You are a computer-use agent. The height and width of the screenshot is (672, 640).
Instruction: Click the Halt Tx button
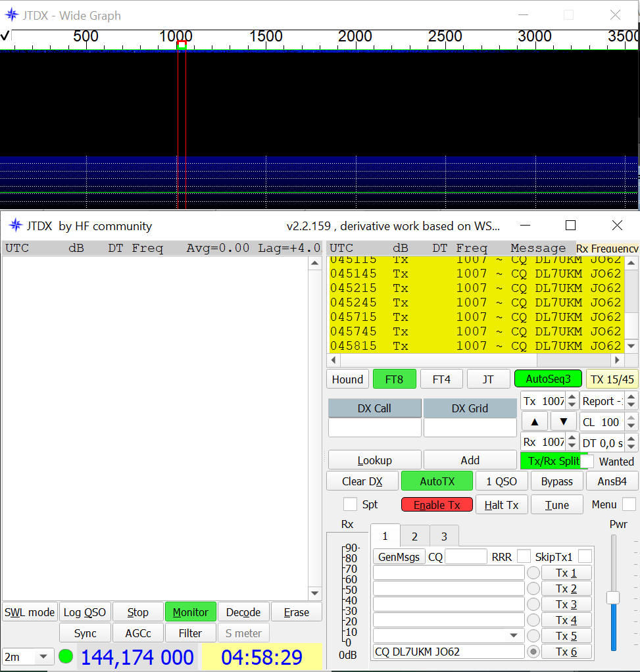(x=501, y=505)
